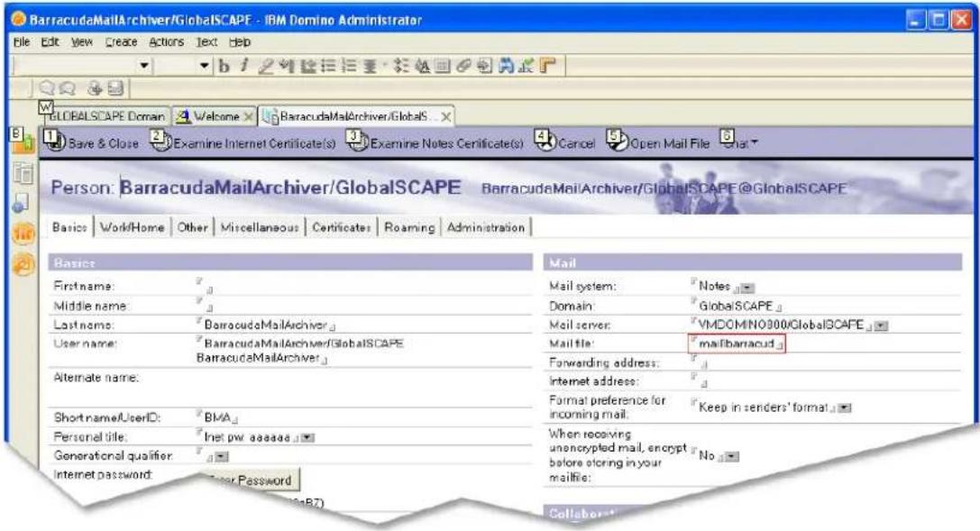980x531 pixels.
Task: Click the upper orange round sidebar icon
Action: click(23, 233)
